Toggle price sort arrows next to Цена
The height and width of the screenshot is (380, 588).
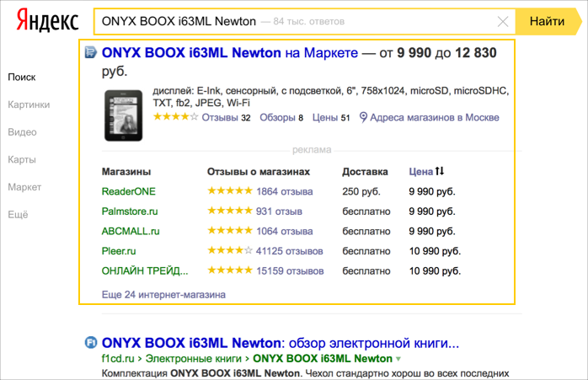(440, 171)
